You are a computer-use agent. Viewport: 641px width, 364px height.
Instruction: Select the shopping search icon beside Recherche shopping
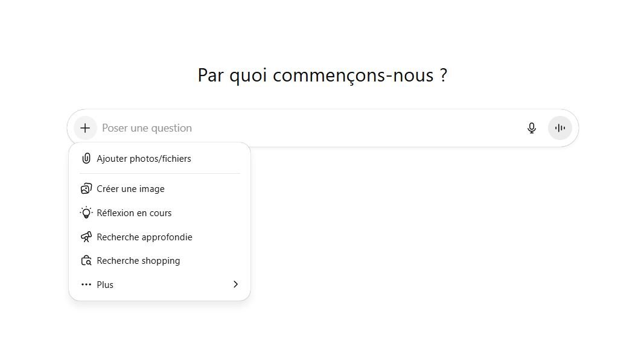(x=86, y=260)
